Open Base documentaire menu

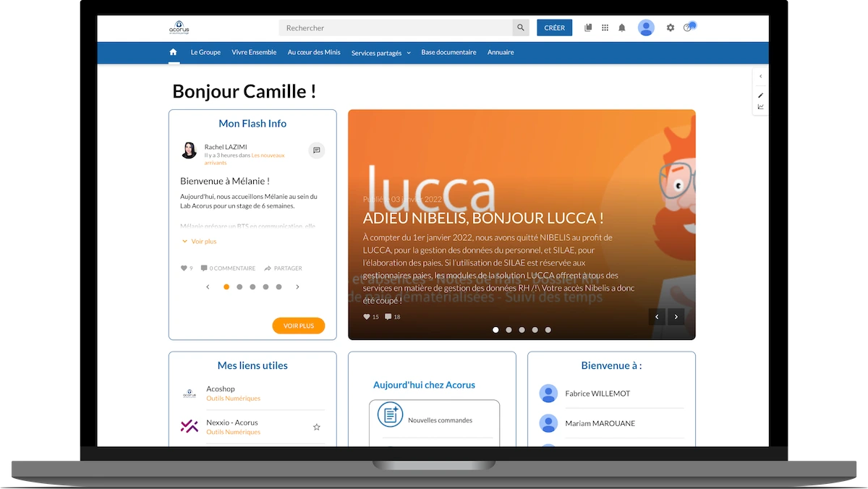[448, 52]
